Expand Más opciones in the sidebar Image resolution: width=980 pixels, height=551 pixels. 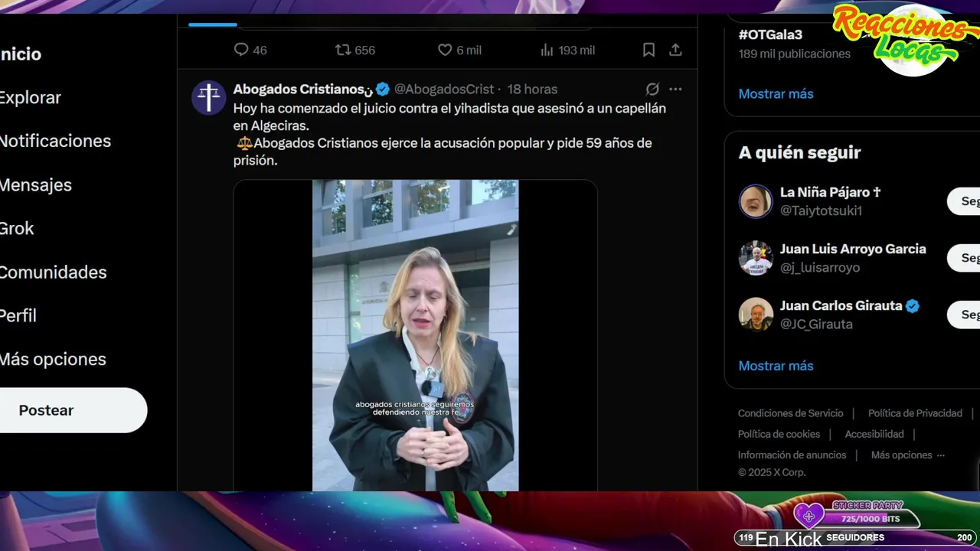click(53, 359)
